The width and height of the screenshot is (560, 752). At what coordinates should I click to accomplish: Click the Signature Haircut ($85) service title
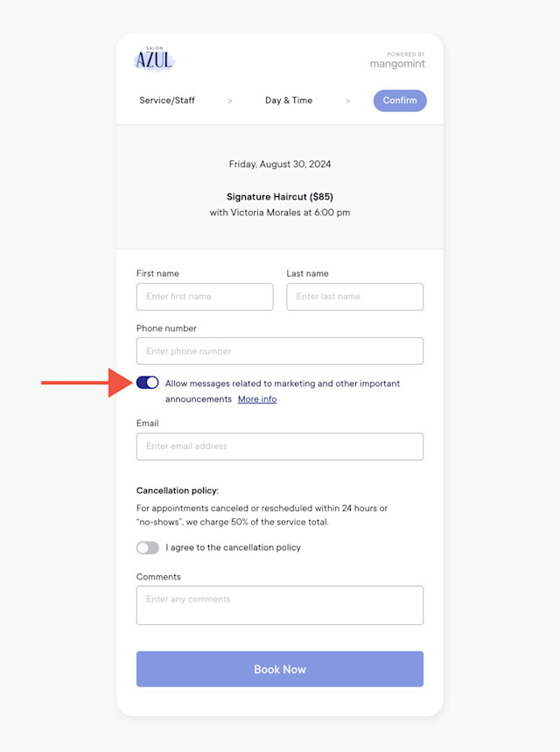tap(280, 197)
